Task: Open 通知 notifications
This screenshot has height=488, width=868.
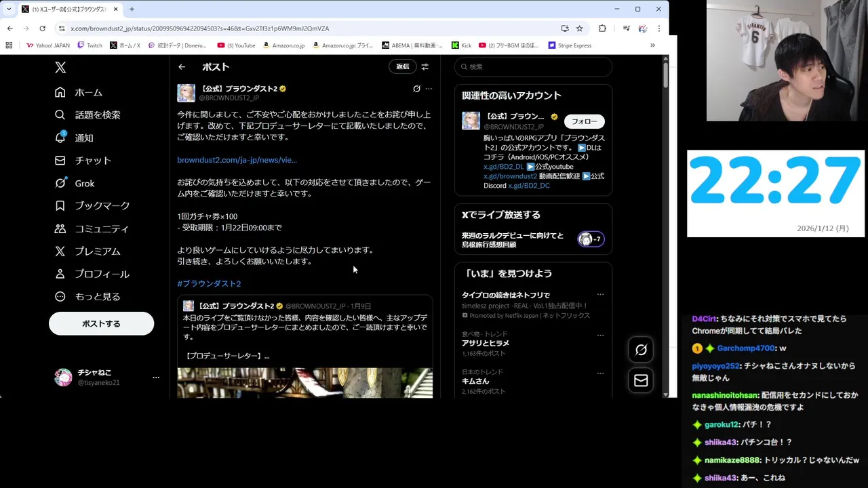Action: [x=74, y=138]
